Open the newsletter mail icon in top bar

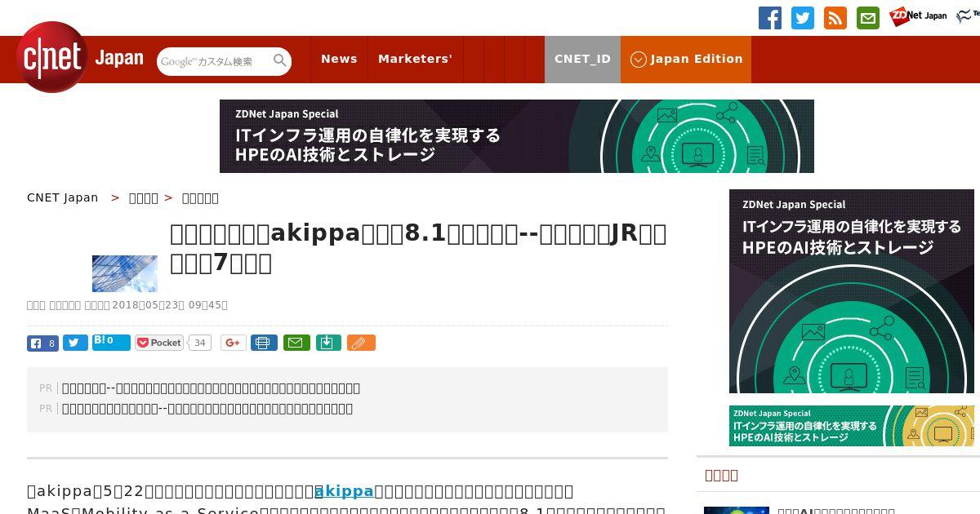pos(868,18)
